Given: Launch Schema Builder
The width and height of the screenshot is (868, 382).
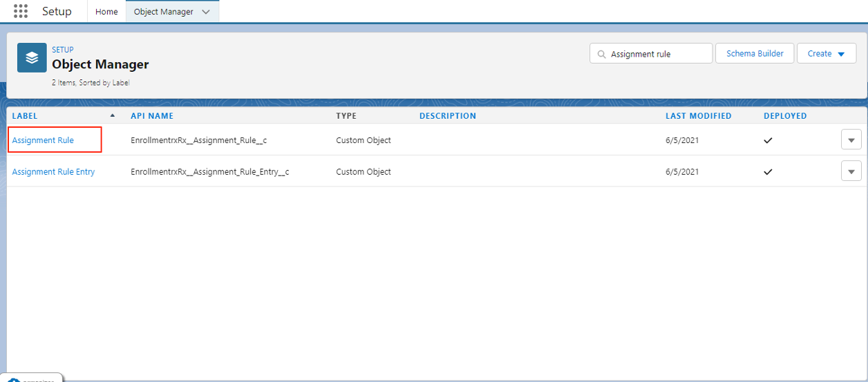Looking at the screenshot, I should tap(755, 53).
